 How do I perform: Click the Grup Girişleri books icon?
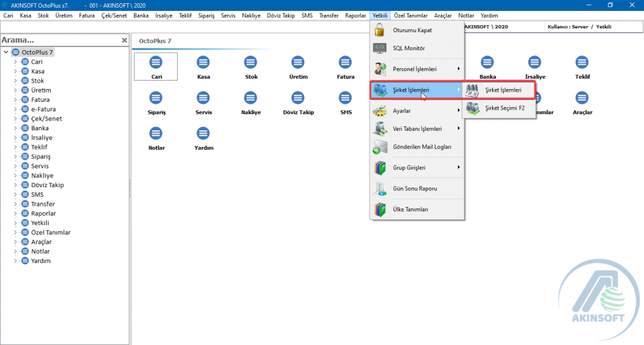[x=379, y=168]
